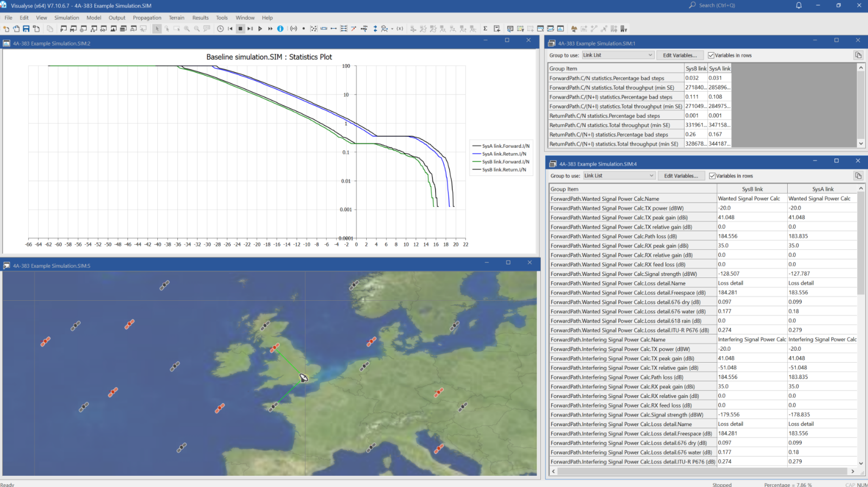Copy table icon in SIM:1 window
Image resolution: width=868 pixels, height=487 pixels.
tap(858, 55)
